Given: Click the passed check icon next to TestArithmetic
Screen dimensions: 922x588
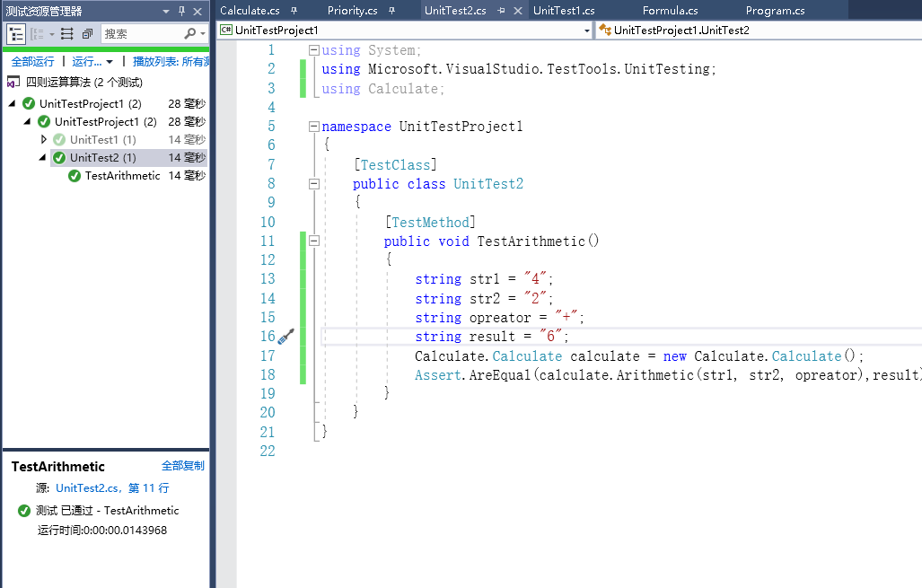Looking at the screenshot, I should (x=75, y=176).
